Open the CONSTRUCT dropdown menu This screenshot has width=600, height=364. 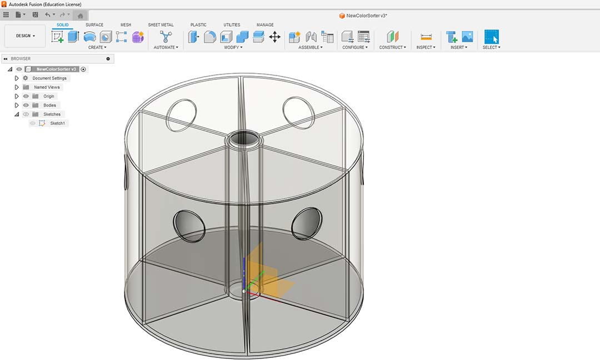tap(393, 47)
